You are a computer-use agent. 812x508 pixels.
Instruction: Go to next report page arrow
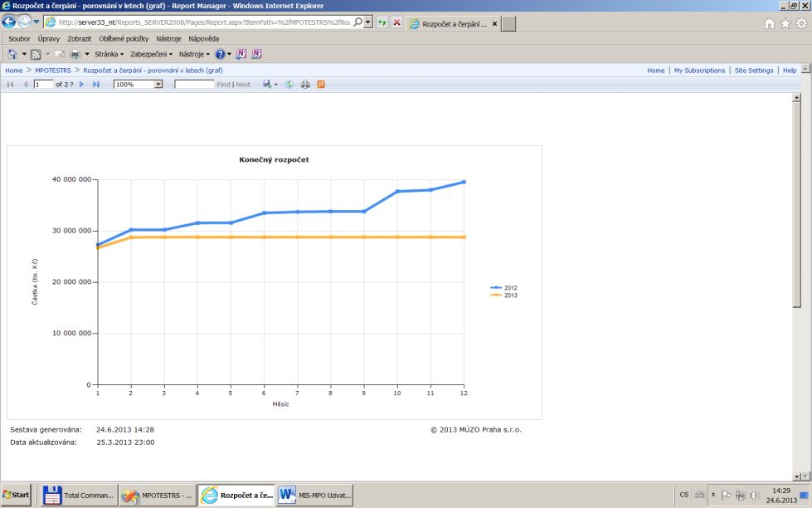click(x=81, y=85)
